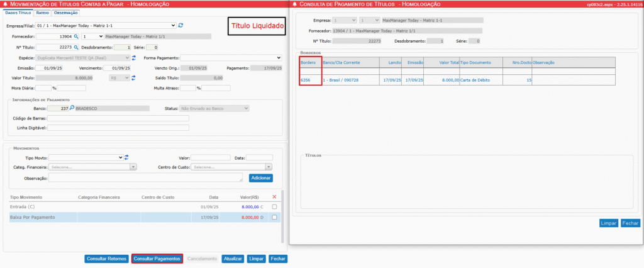Viewport: 644px width, 268px height.
Task: Click the refresh icon next to Espécie
Action: (x=133, y=58)
